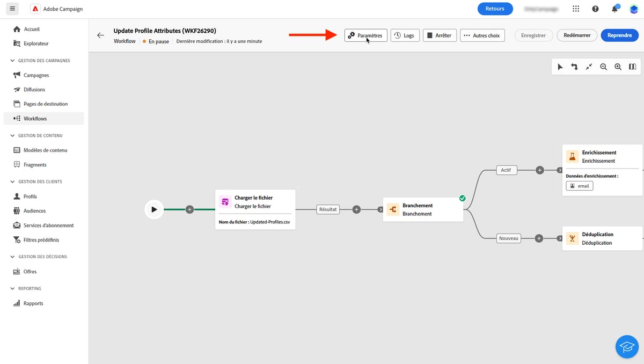The image size is (644, 364).
Task: Open the Autres choix menu
Action: point(482,35)
